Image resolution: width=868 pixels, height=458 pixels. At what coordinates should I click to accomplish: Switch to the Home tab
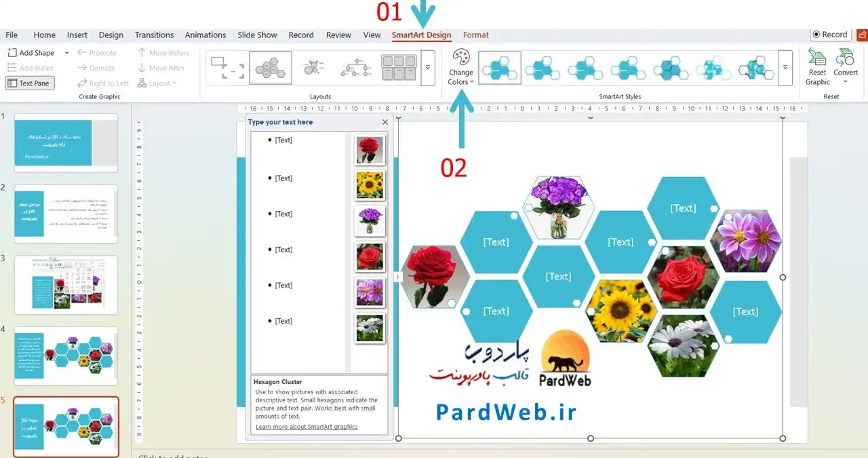pos(45,35)
